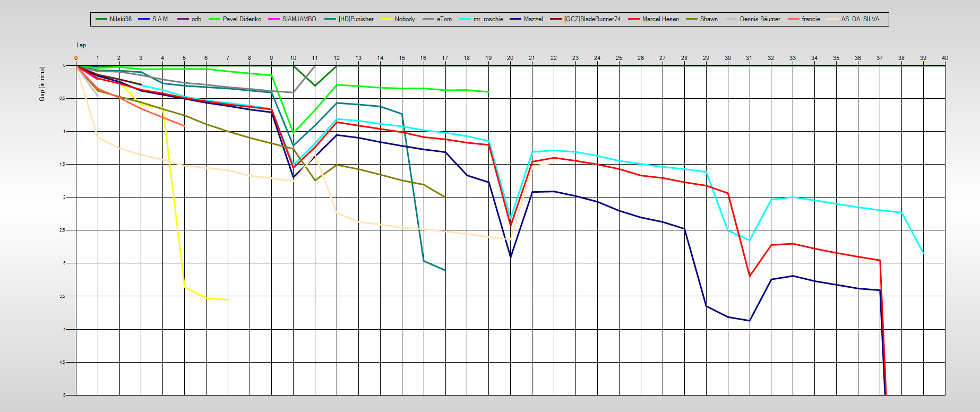Screen dimensions: 980x412
Task: Click the yellow Nobody legend swatch
Action: tap(386, 19)
